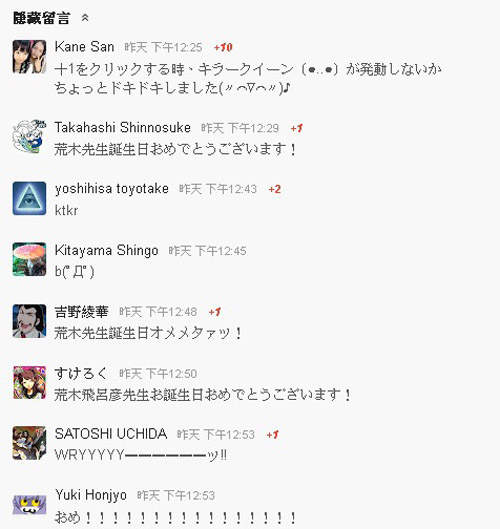Open Kitayama Shingo name link
Image resolution: width=500 pixels, height=529 pixels.
pos(107,250)
